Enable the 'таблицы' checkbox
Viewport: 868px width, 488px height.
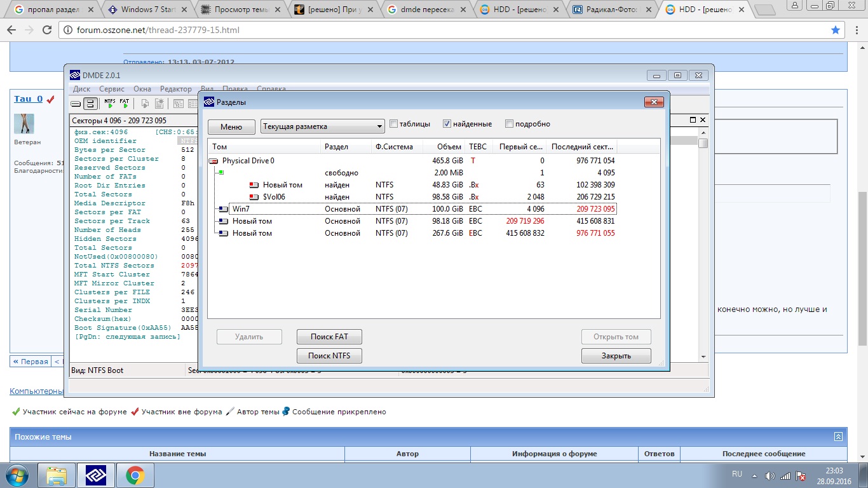click(394, 124)
